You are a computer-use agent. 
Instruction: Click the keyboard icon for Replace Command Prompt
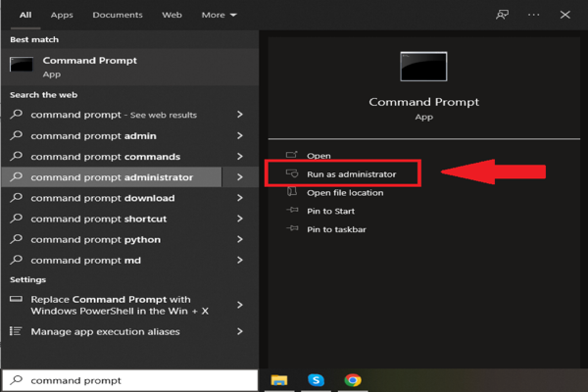pos(16,299)
